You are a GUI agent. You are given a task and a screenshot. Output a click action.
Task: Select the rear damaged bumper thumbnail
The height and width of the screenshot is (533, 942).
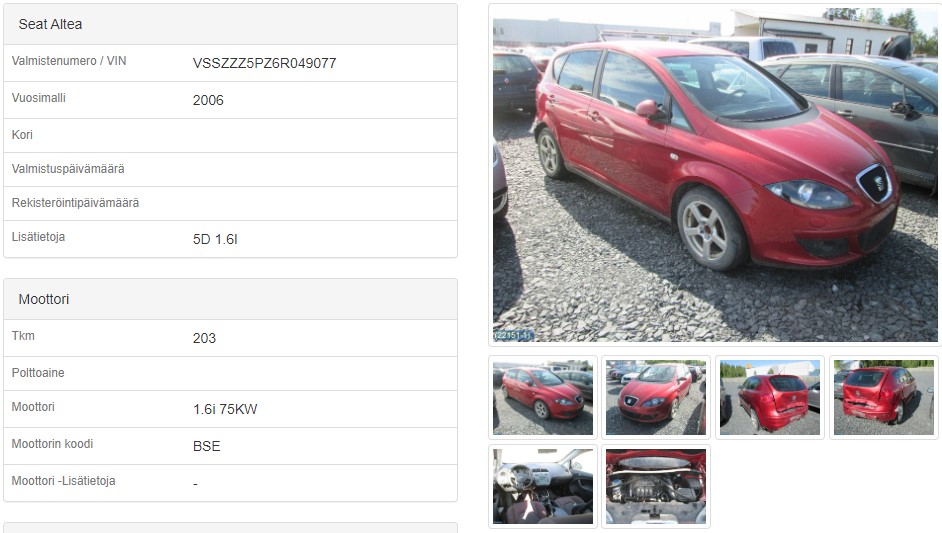point(884,397)
